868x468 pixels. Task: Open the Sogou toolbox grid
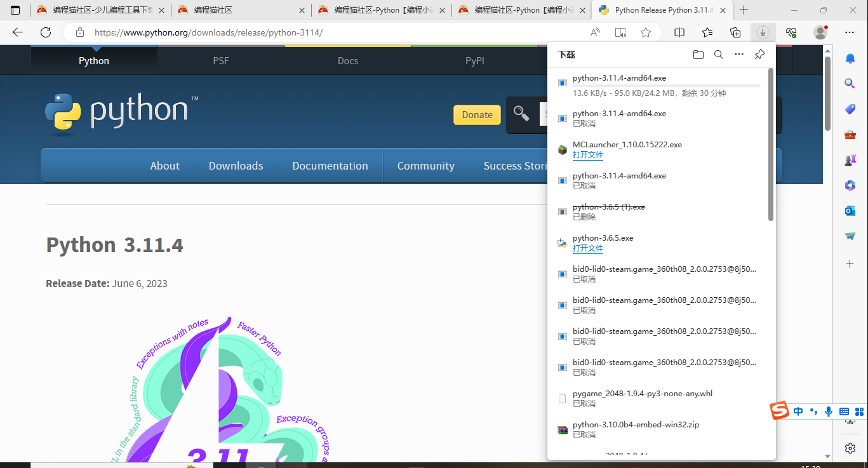859,411
